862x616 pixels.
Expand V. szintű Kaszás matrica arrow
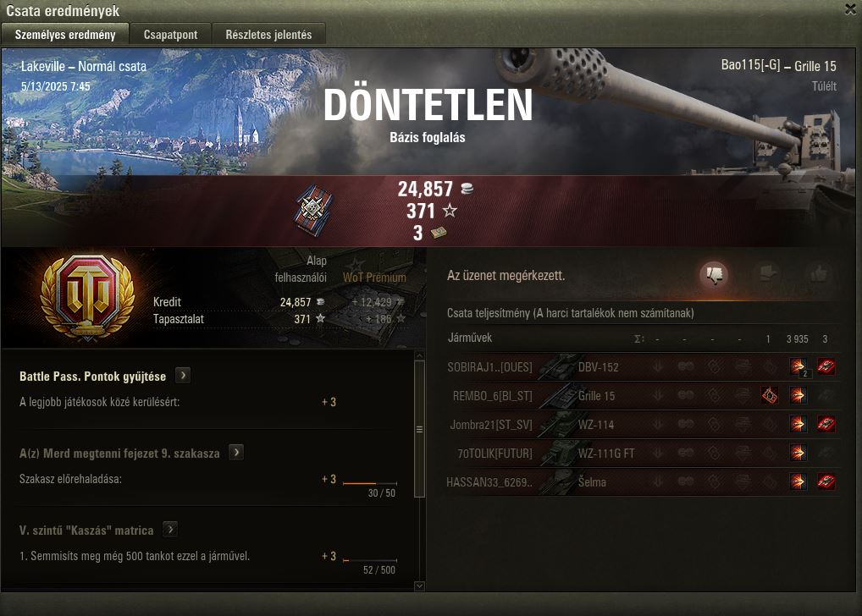[170, 529]
